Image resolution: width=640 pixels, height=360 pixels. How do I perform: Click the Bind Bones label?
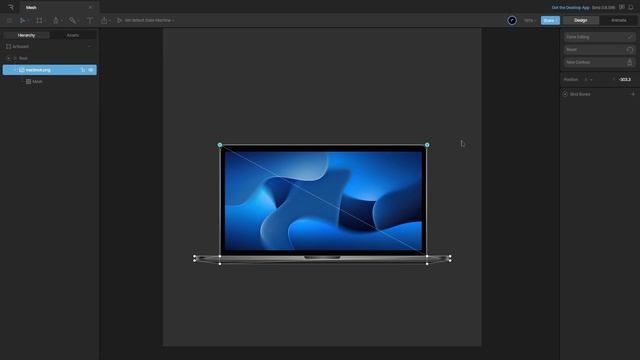[580, 94]
